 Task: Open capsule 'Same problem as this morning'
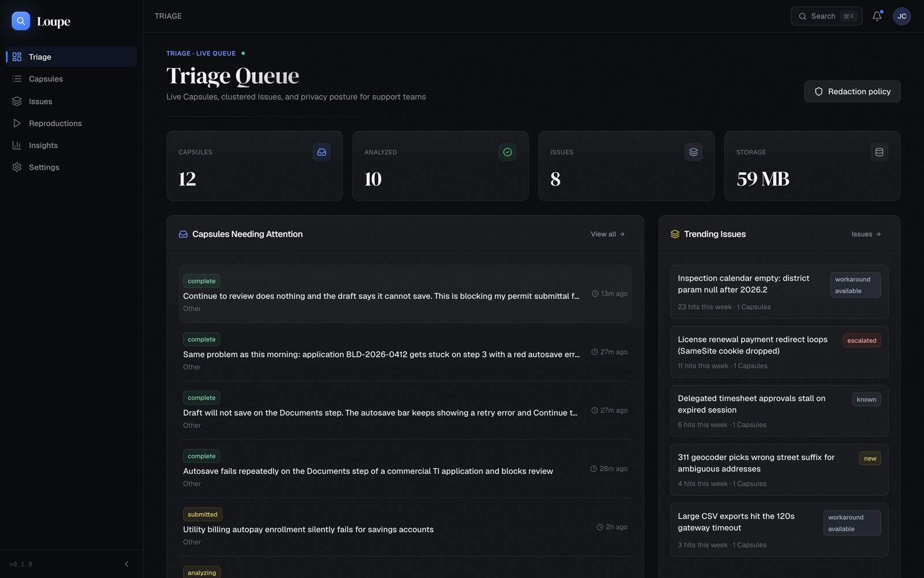click(405, 353)
